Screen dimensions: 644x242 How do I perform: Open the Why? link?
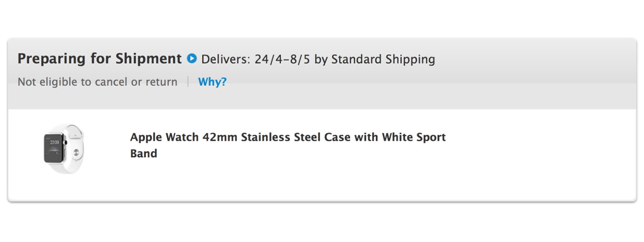(x=212, y=82)
